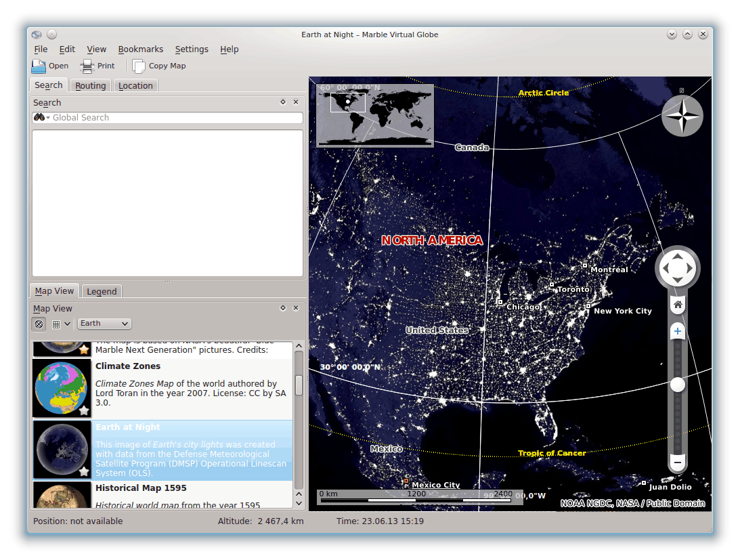Click the map scale bar

[x=420, y=497]
